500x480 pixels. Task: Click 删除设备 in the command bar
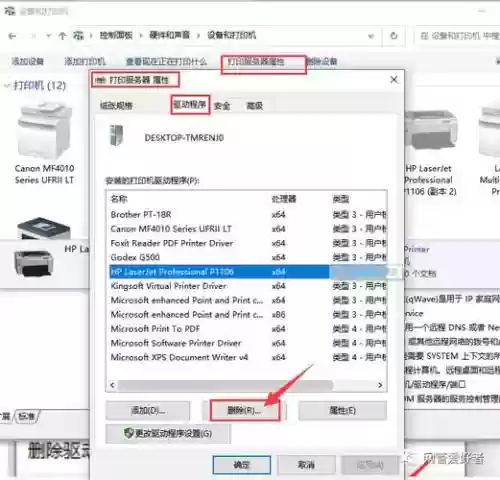point(321,61)
